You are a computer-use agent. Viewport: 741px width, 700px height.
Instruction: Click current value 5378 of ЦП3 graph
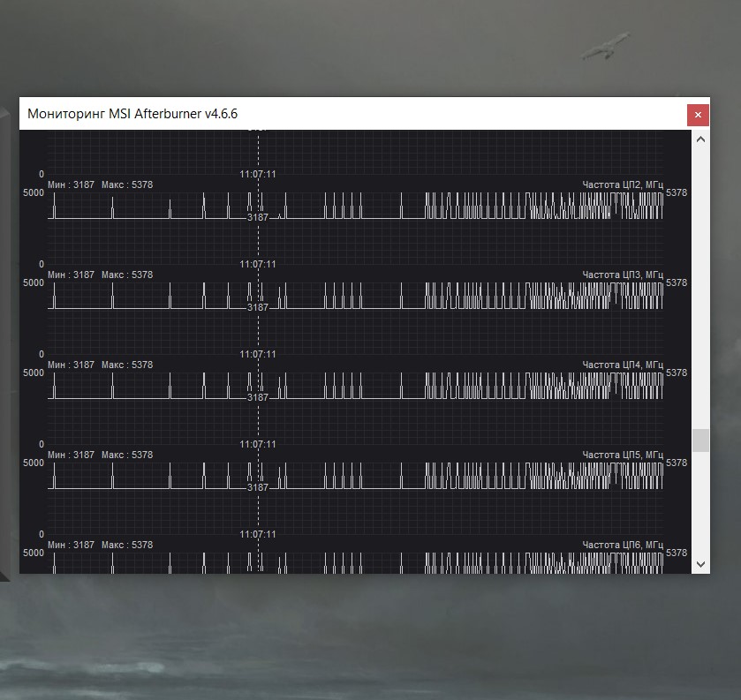(x=677, y=283)
